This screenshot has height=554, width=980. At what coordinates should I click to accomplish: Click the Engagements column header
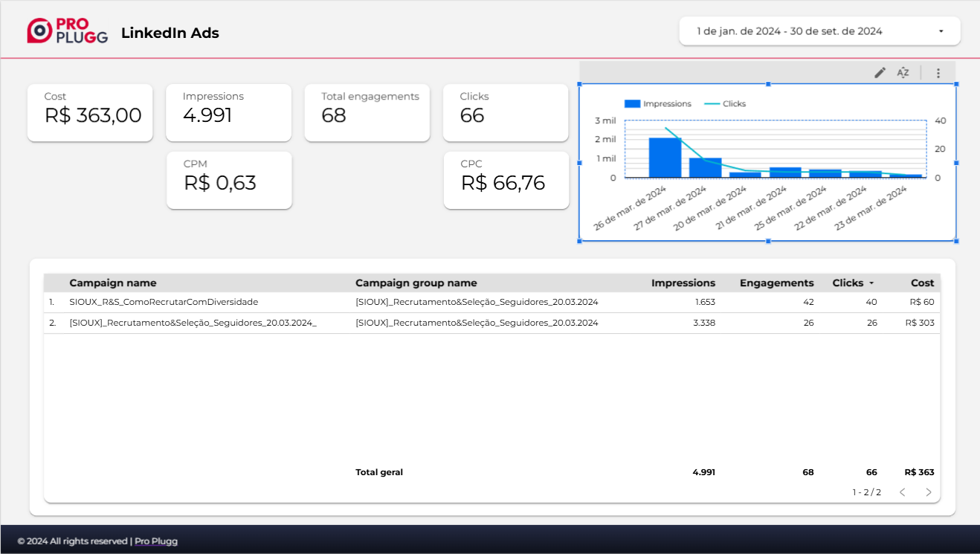click(776, 283)
